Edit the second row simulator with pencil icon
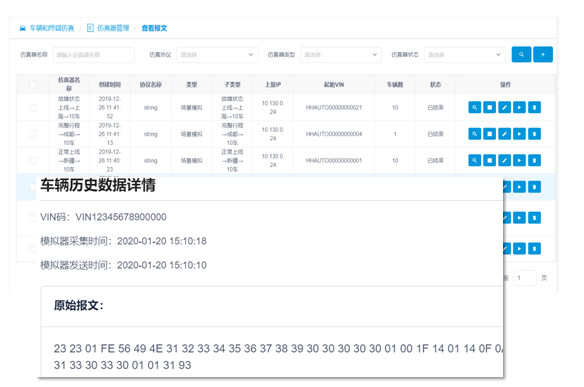Image resolution: width=584 pixels, height=387 pixels. click(504, 134)
